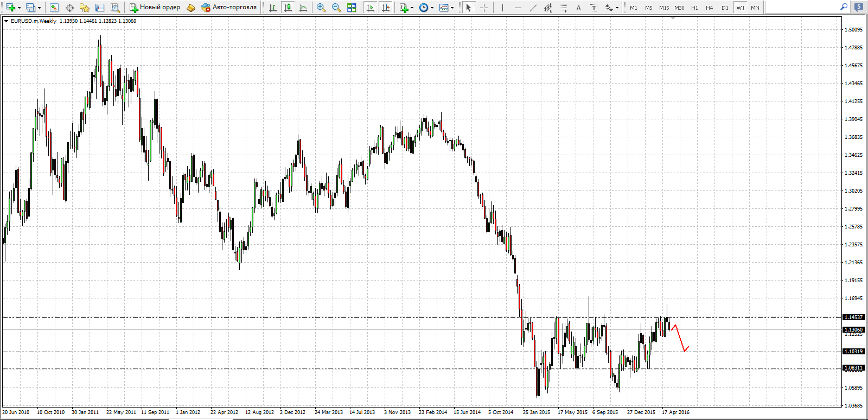Select the D1 timeframe

click(x=725, y=8)
